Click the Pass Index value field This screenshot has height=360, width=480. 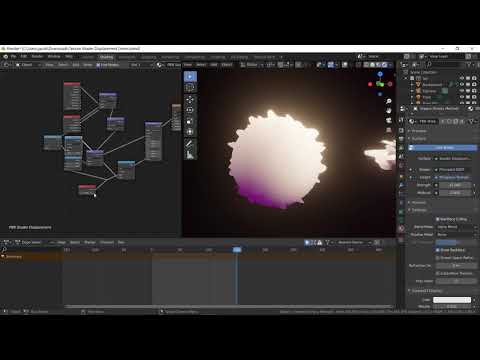click(x=457, y=281)
